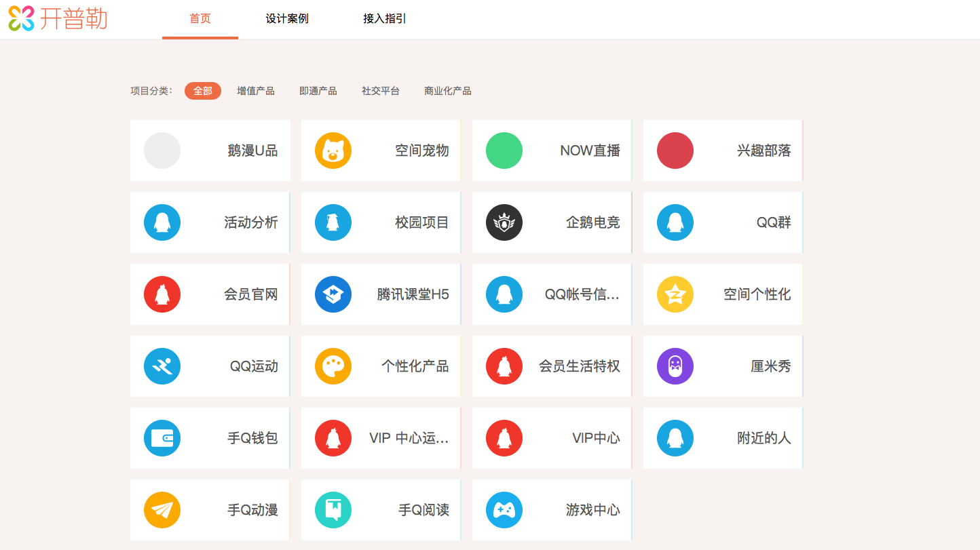Click the orange bear icon of 空间宠物
The height and width of the screenshot is (550, 980).
[x=333, y=151]
